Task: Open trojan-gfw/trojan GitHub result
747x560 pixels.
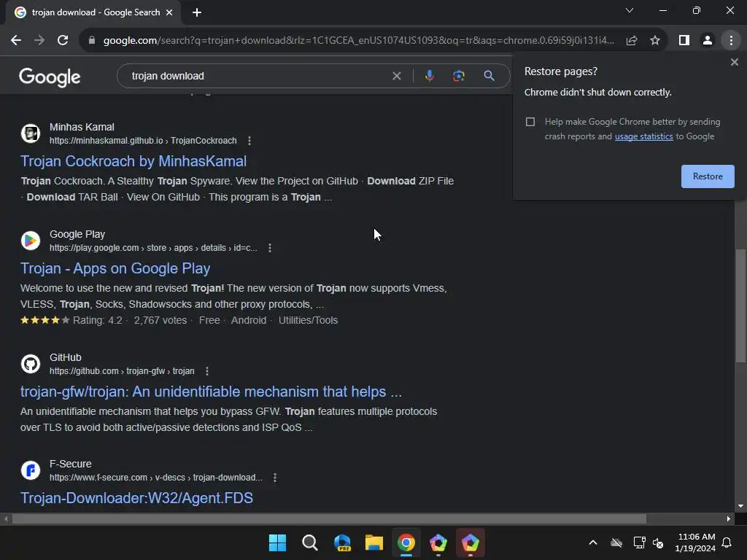Action: click(211, 392)
